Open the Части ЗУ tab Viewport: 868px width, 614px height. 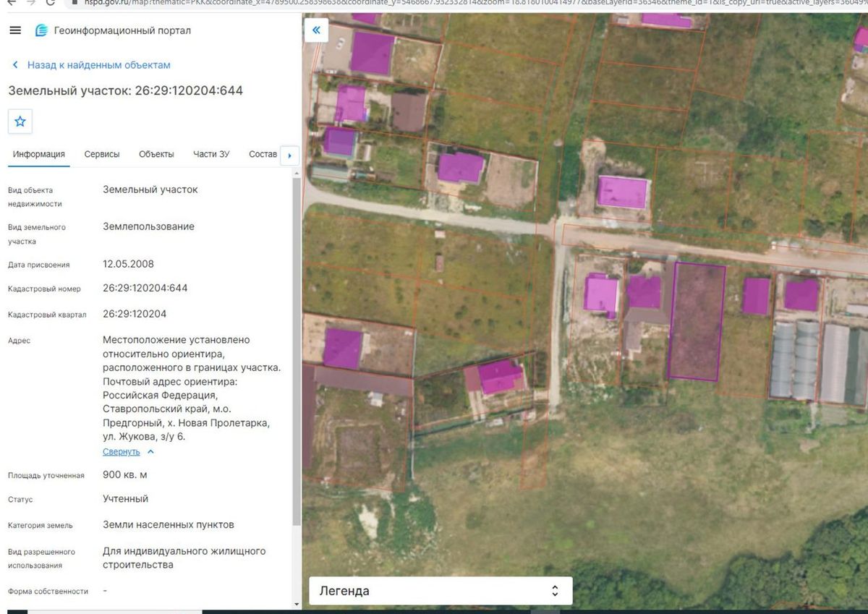tap(211, 154)
